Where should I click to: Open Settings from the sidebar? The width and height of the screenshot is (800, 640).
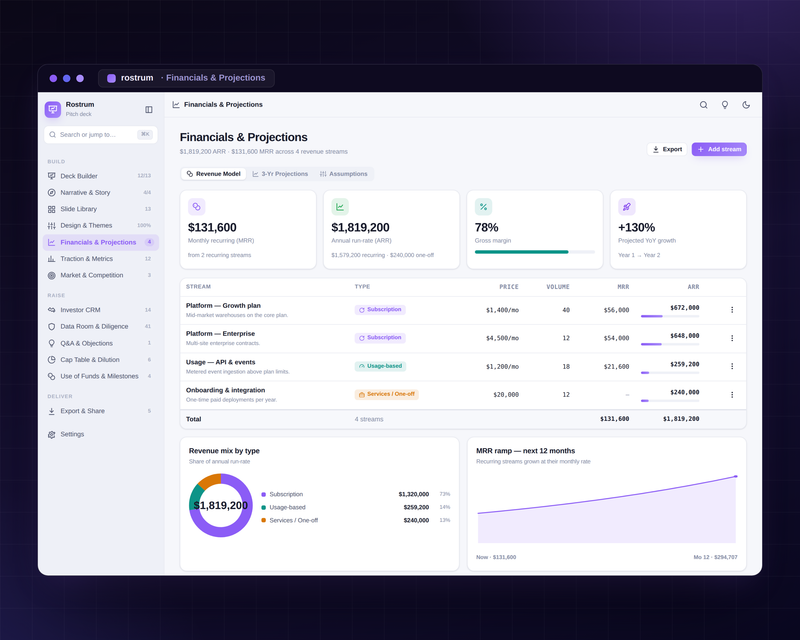pyautogui.click(x=101, y=434)
